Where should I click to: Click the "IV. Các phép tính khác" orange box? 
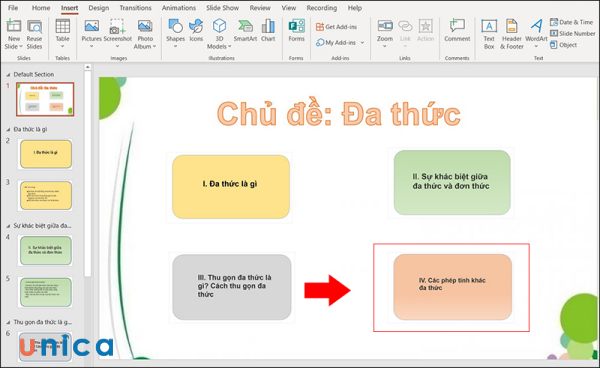452,287
